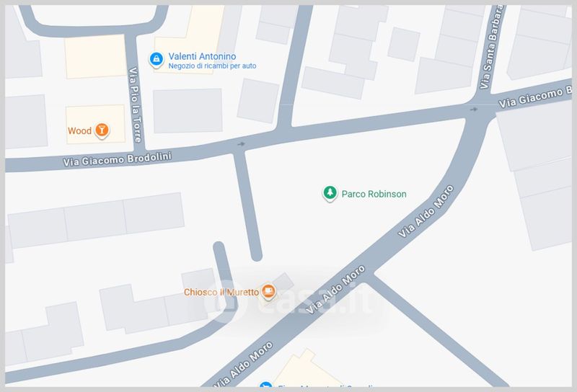Click the blue shopping cart pin at bottom
577x392 pixels.
coord(265,387)
